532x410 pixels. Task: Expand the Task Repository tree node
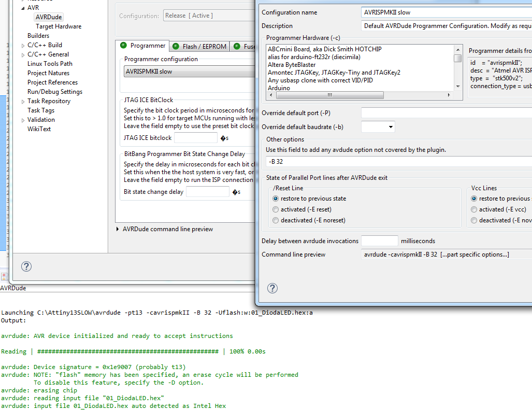pos(23,102)
